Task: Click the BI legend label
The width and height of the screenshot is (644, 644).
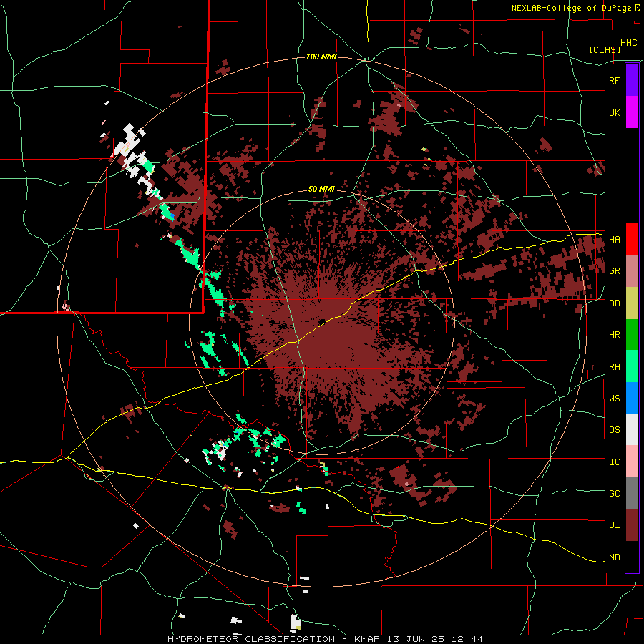Action: click(x=614, y=525)
